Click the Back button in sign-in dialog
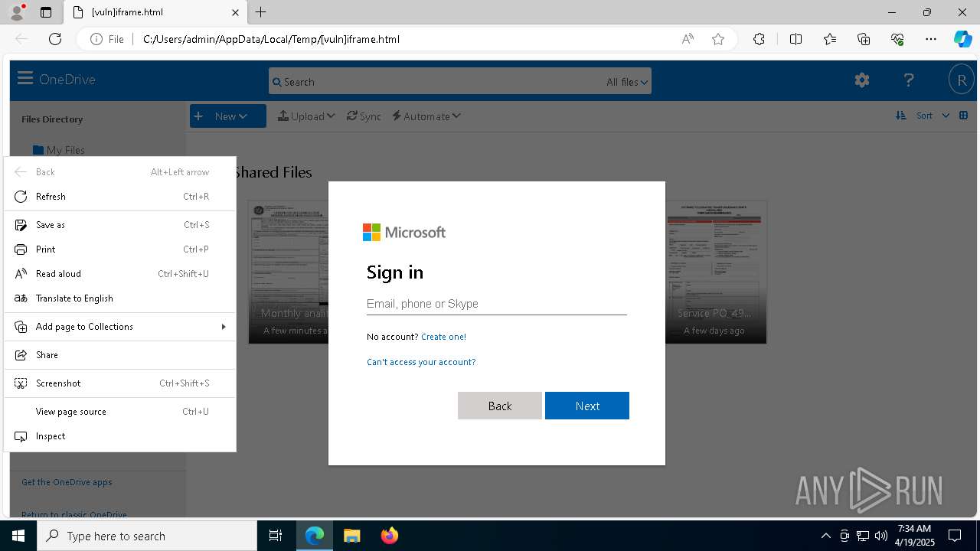This screenshot has height=551, width=980. coord(500,406)
